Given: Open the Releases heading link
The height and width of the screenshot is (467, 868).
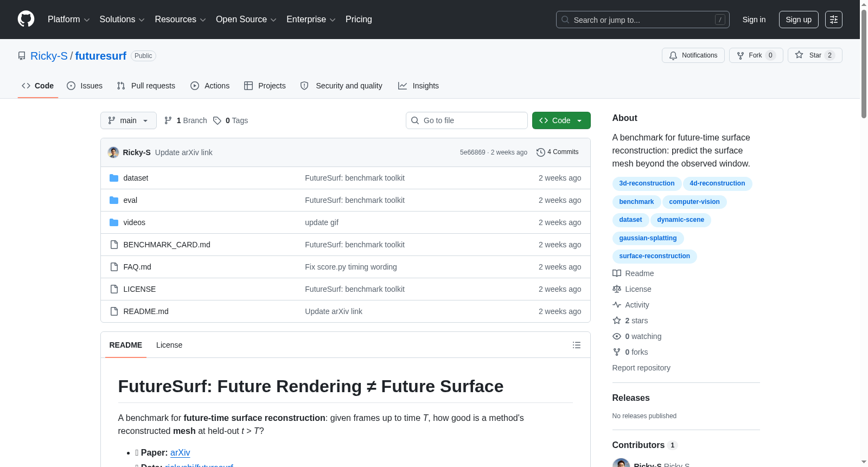Looking at the screenshot, I should pyautogui.click(x=631, y=398).
